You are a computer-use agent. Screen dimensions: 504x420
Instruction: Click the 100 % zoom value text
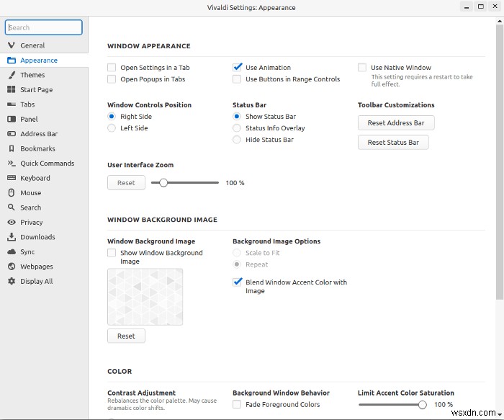click(x=235, y=183)
